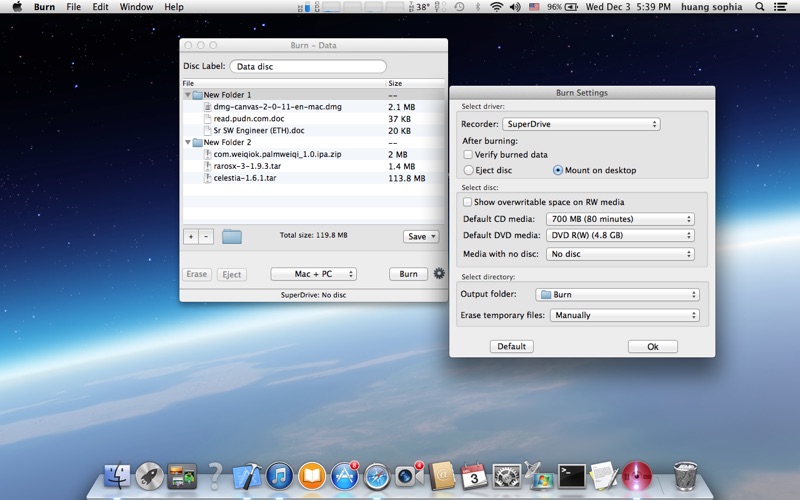Launch Terminal from the dock

[x=571, y=476]
